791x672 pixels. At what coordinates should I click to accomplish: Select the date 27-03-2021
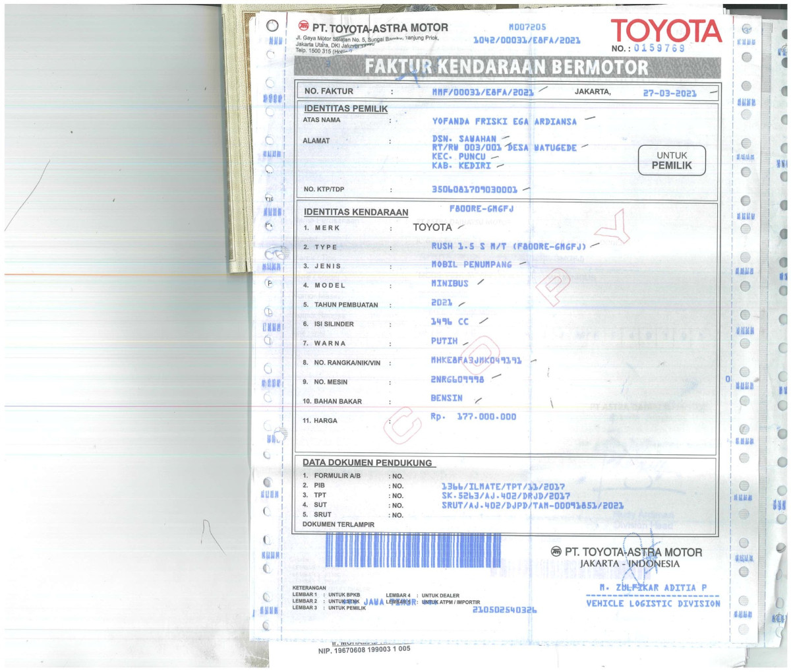(x=670, y=93)
